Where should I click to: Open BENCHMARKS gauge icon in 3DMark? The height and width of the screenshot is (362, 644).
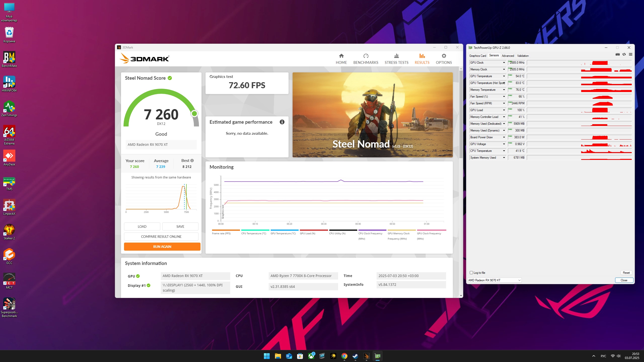tap(366, 56)
